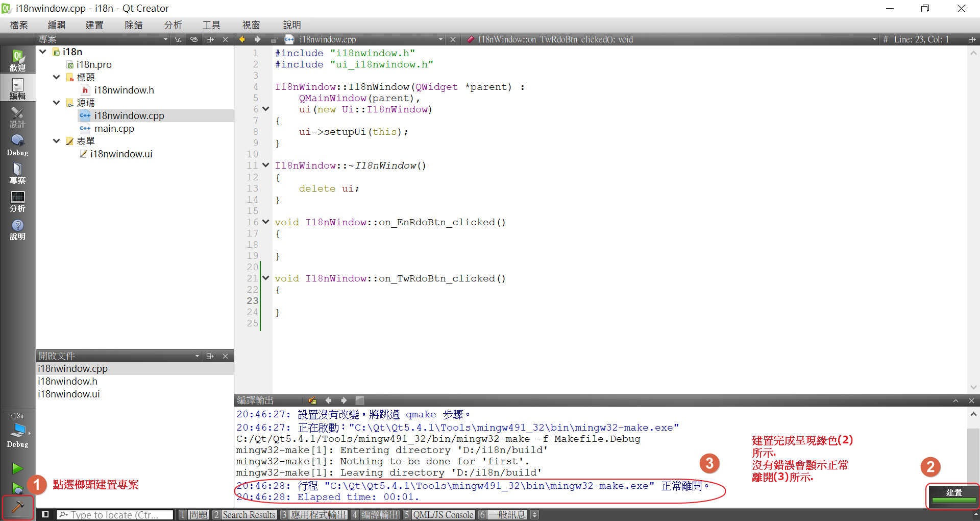Open the Welcome (歡迎) mode
This screenshot has height=521, width=980.
pos(17,60)
